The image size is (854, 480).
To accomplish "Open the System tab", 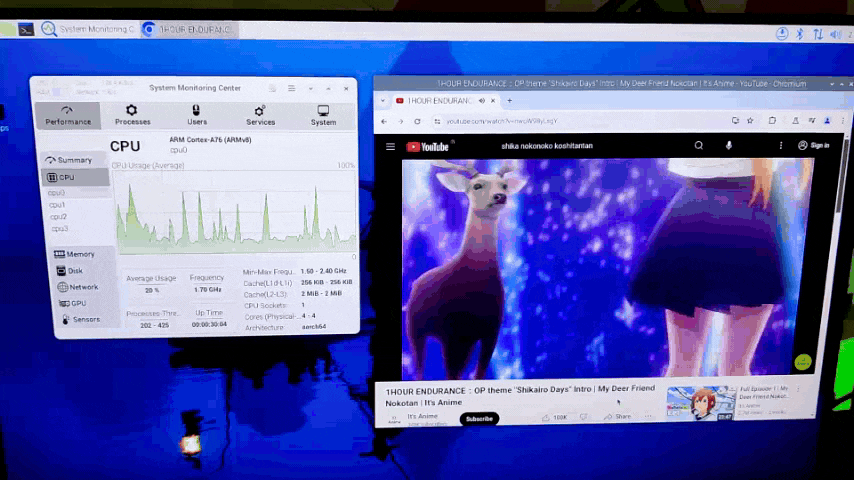I will tap(324, 116).
